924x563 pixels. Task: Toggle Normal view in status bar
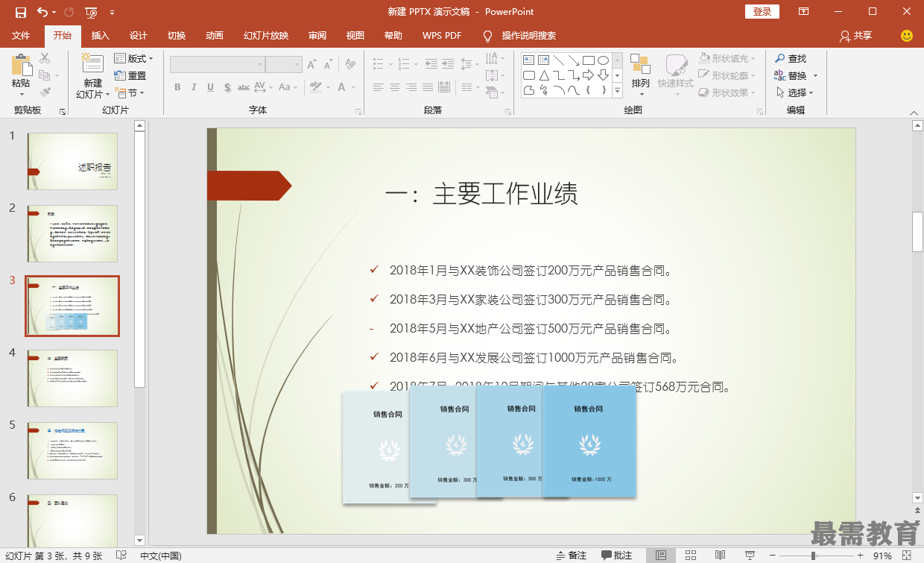(661, 556)
